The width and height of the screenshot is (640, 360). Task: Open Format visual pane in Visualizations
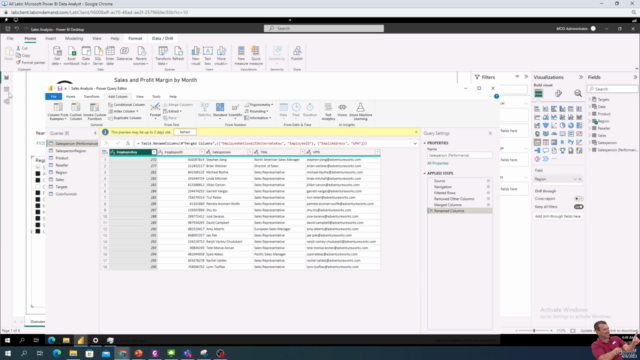pyautogui.click(x=558, y=93)
